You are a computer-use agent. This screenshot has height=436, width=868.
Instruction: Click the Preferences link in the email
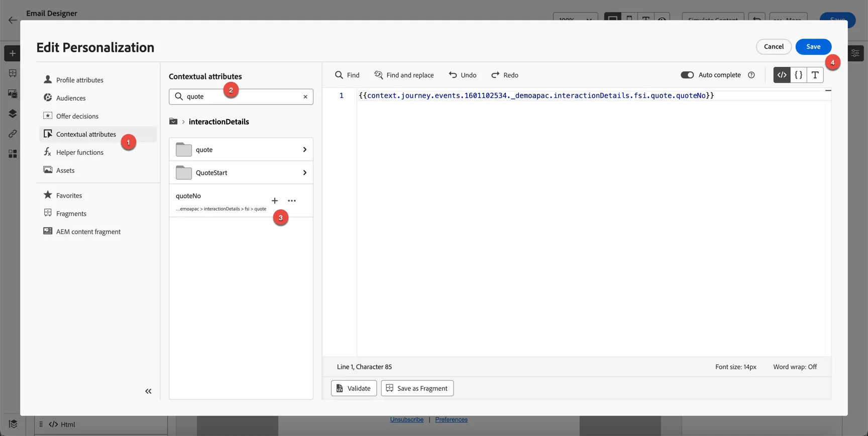pyautogui.click(x=451, y=419)
